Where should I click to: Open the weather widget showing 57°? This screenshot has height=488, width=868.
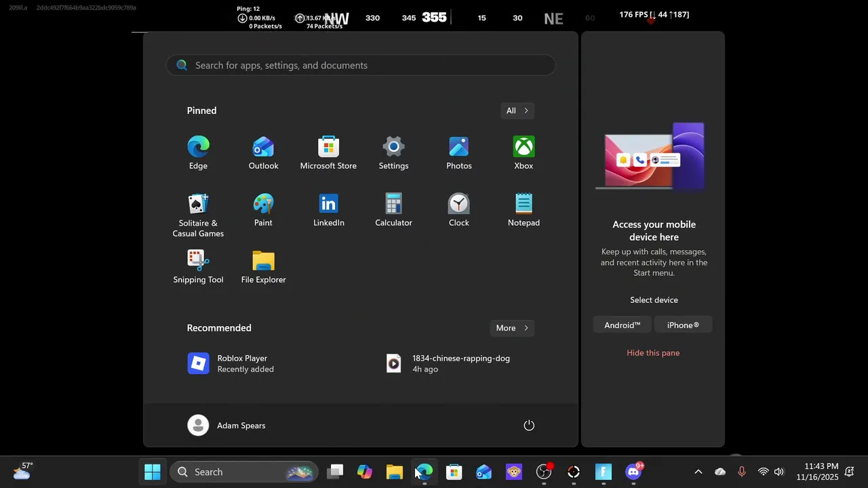(x=23, y=471)
